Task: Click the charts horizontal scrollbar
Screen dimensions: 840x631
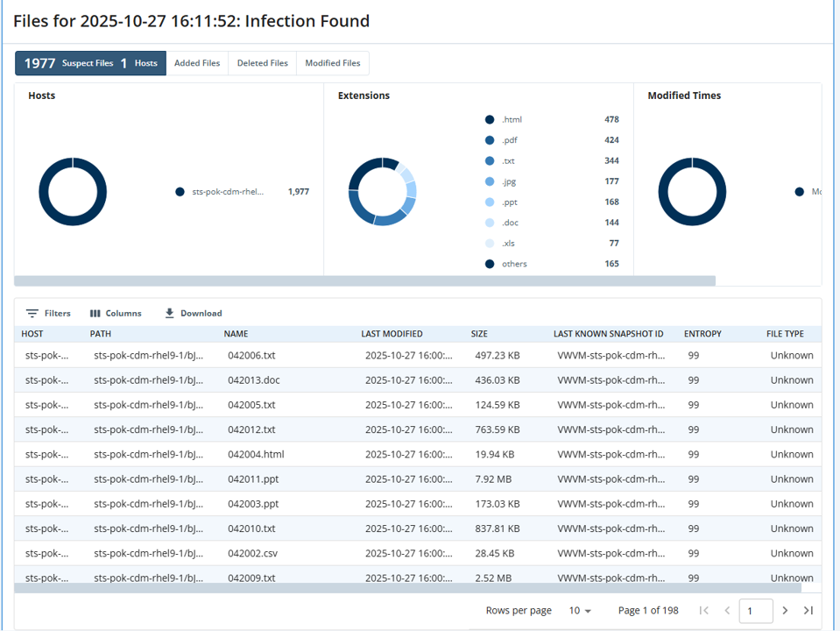Action: (x=364, y=281)
